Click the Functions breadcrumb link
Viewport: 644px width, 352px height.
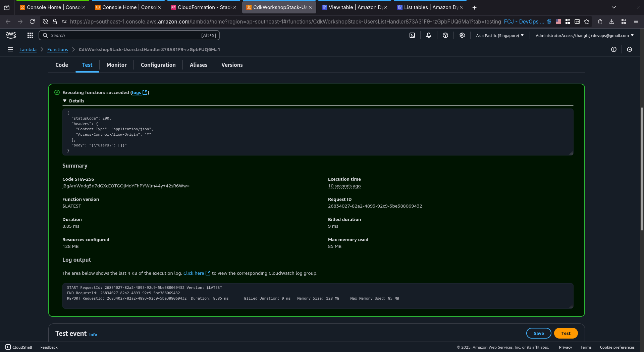58,49
